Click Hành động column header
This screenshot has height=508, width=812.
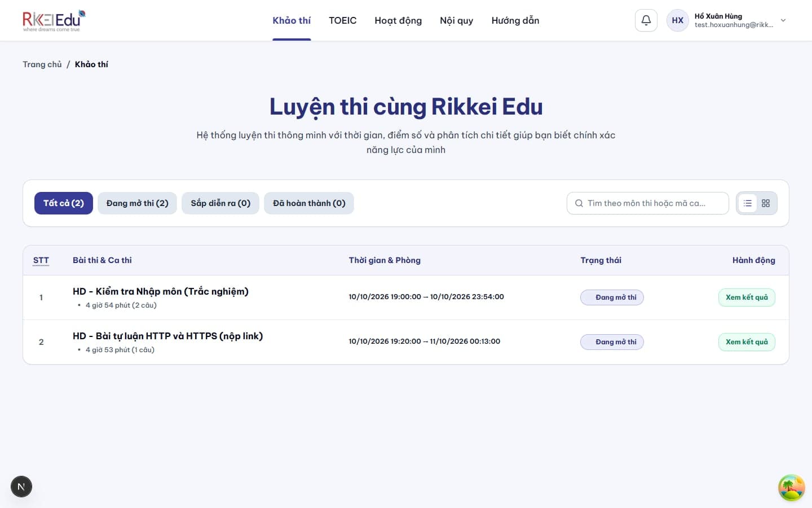click(x=754, y=260)
